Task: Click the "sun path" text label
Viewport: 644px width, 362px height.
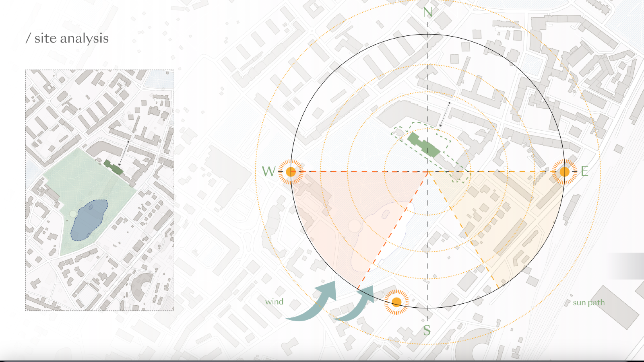Action: 588,302
